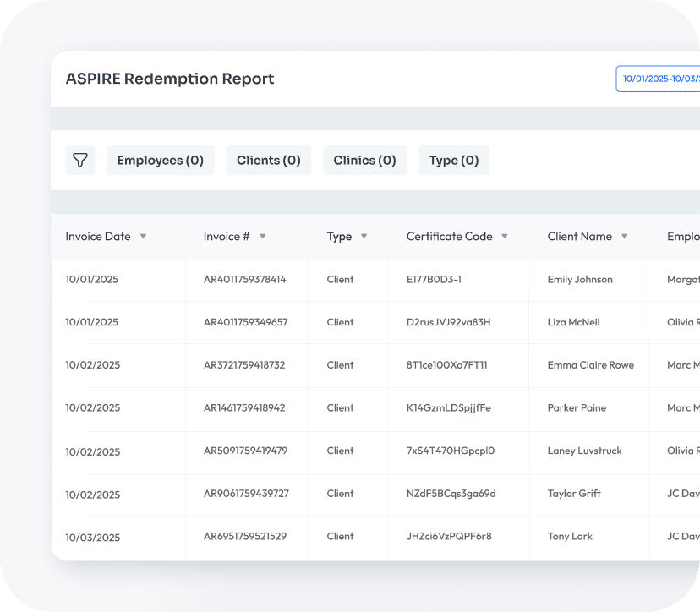Click certificate code D2rusJVJ92va83H

pos(448,322)
